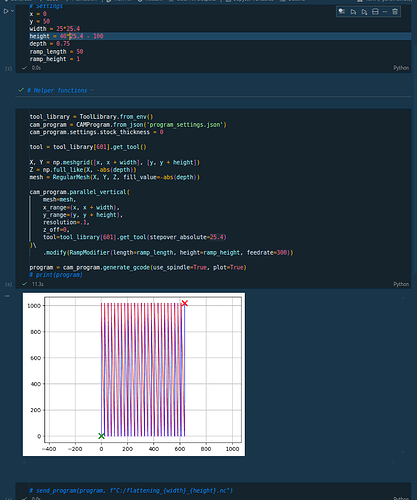This screenshot has width=417, height=500.
Task: Run the Settings cell with the play button
Action: click(6, 11)
